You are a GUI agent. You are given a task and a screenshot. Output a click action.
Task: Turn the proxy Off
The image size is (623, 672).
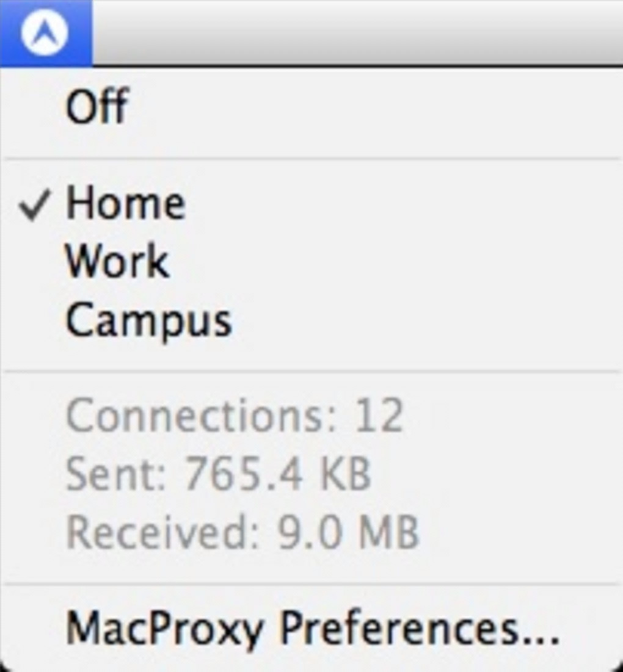97,107
